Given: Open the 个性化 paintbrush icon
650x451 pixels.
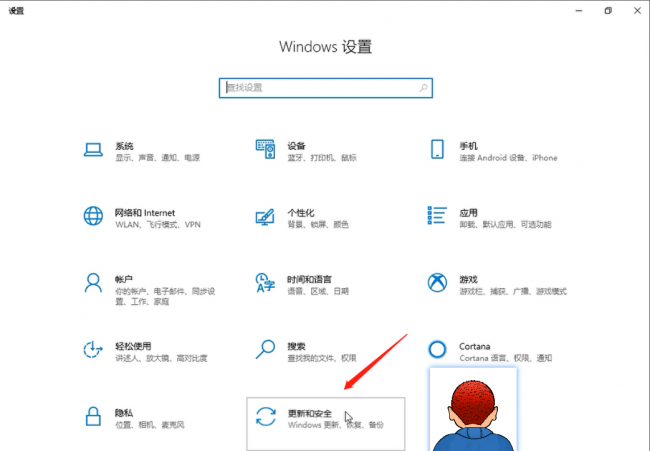Looking at the screenshot, I should coord(265,216).
